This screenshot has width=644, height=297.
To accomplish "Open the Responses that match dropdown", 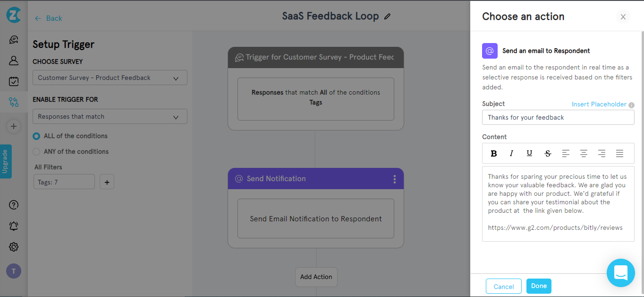I will pyautogui.click(x=110, y=117).
